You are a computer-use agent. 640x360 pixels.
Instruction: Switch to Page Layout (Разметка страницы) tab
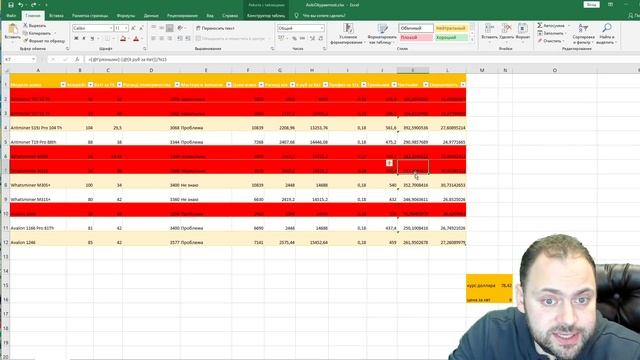pyautogui.click(x=90, y=16)
